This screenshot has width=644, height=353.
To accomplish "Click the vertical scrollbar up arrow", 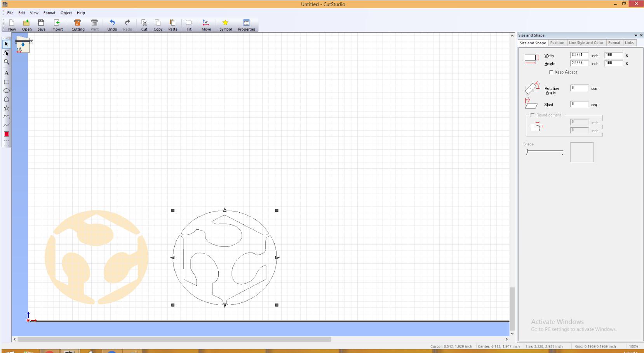I will tap(512, 36).
